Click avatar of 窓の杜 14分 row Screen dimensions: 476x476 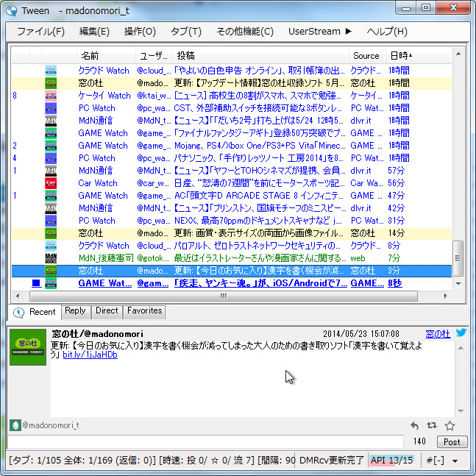[x=51, y=233]
